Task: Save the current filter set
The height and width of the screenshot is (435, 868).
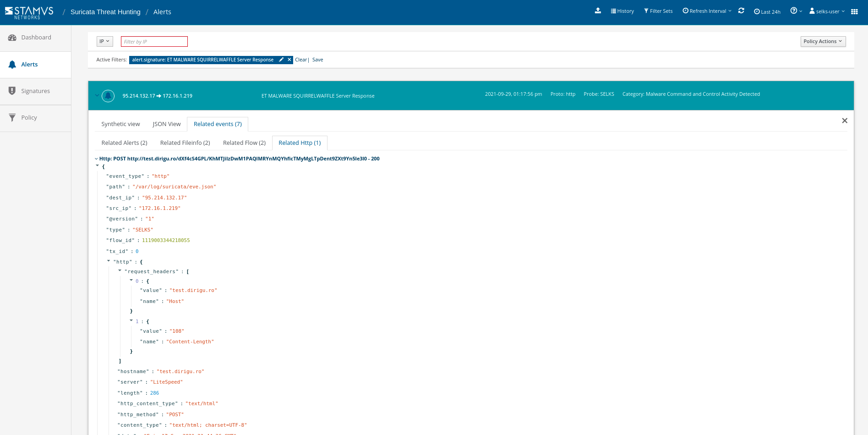Action: click(x=318, y=60)
